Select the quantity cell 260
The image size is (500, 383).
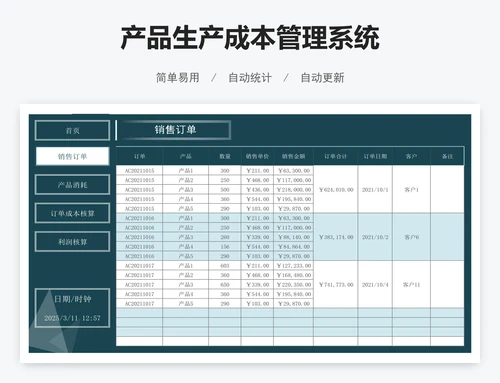(x=225, y=237)
